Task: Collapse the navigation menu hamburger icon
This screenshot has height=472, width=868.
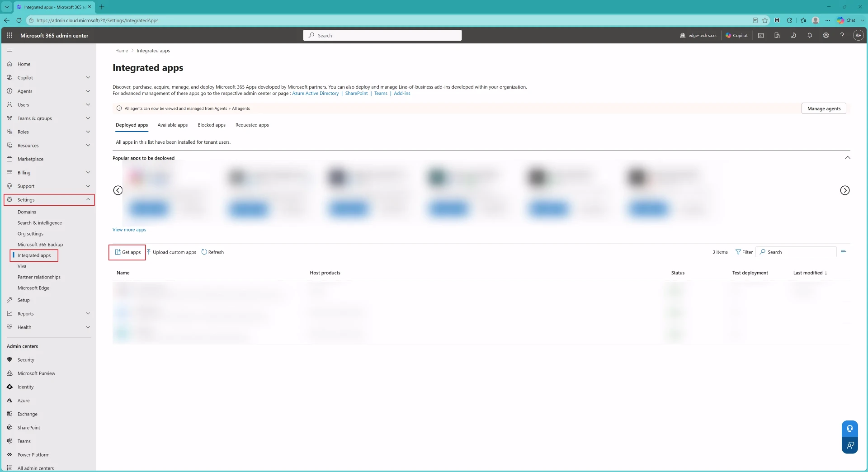Action: click(x=9, y=50)
